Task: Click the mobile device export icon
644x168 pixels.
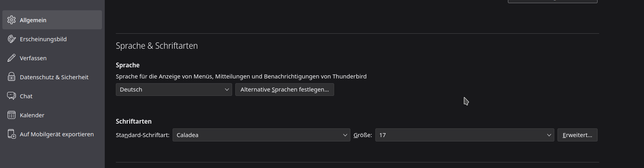Action: click(x=12, y=134)
